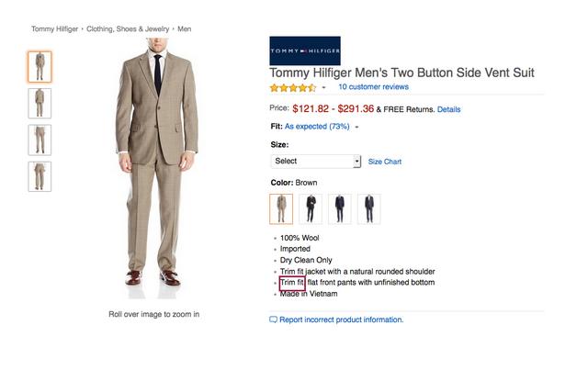Image resolution: width=588 pixels, height=370 pixels.
Task: View the third pants thumbnail image
Action: pos(40,140)
